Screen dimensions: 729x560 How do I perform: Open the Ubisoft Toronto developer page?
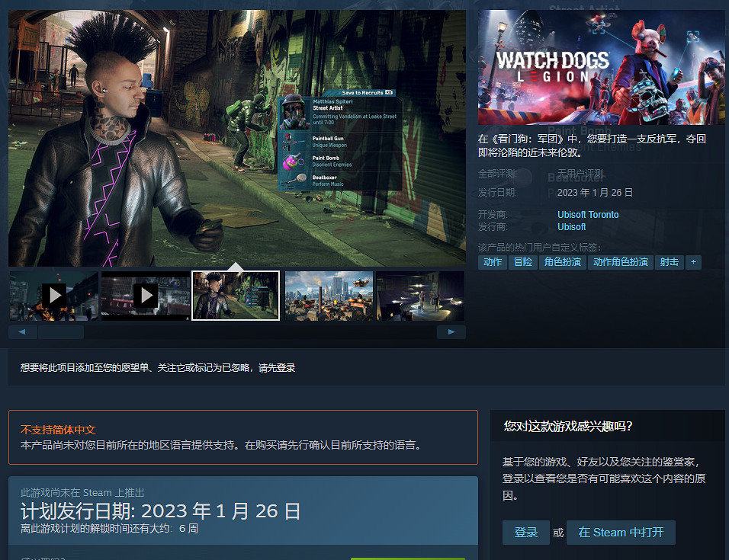click(587, 214)
